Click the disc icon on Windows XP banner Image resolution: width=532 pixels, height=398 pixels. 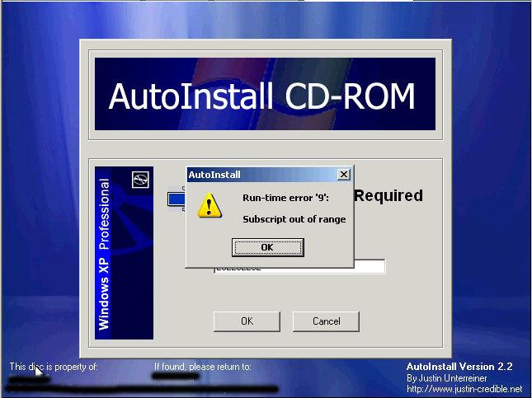pyautogui.click(x=140, y=180)
